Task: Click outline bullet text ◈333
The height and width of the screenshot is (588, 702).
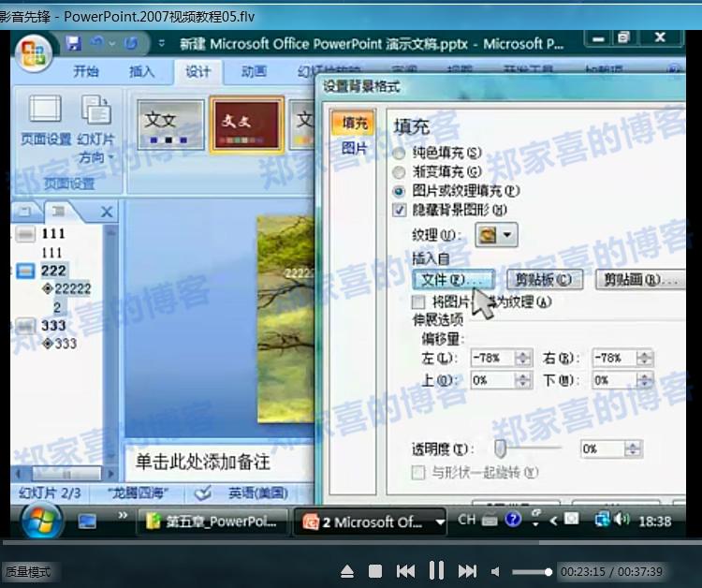Action: [x=59, y=344]
